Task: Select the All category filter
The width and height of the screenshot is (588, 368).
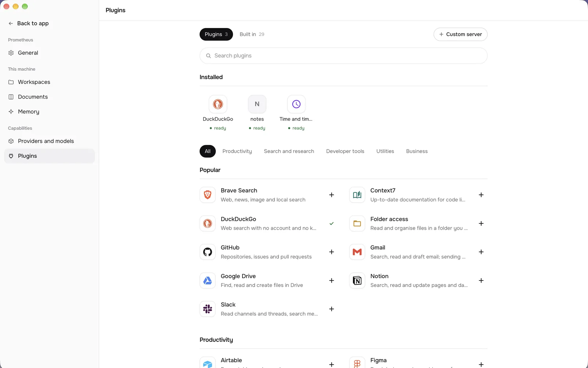Action: click(208, 151)
